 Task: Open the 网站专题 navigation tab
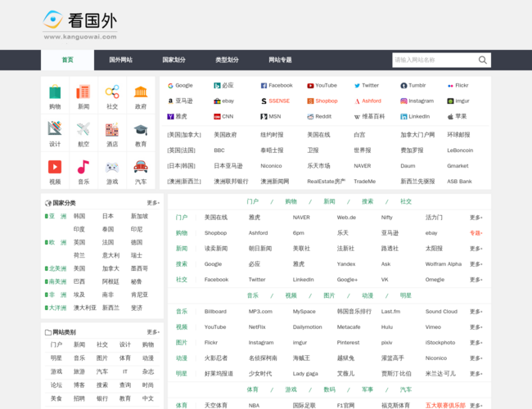(x=280, y=60)
